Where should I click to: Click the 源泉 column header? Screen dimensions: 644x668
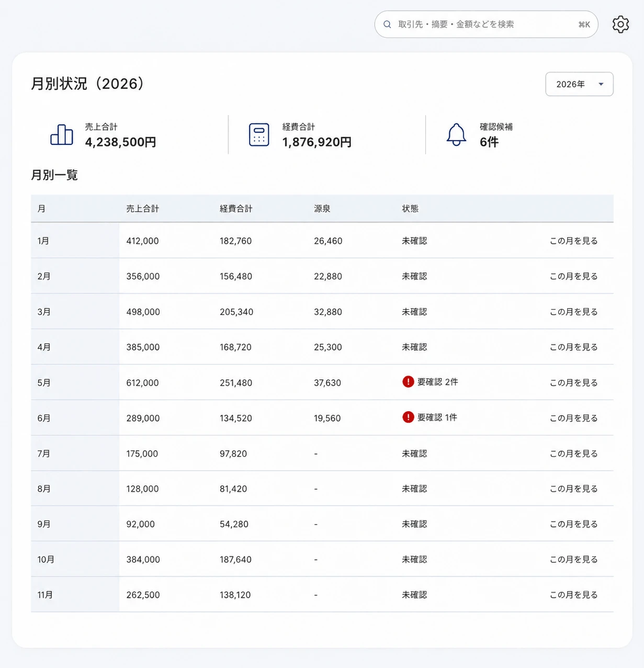click(x=322, y=209)
